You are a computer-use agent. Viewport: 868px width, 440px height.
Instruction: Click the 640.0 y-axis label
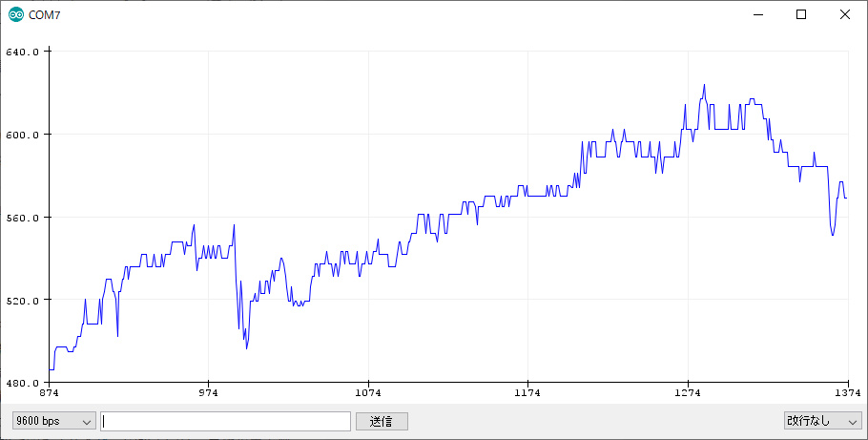(x=22, y=52)
